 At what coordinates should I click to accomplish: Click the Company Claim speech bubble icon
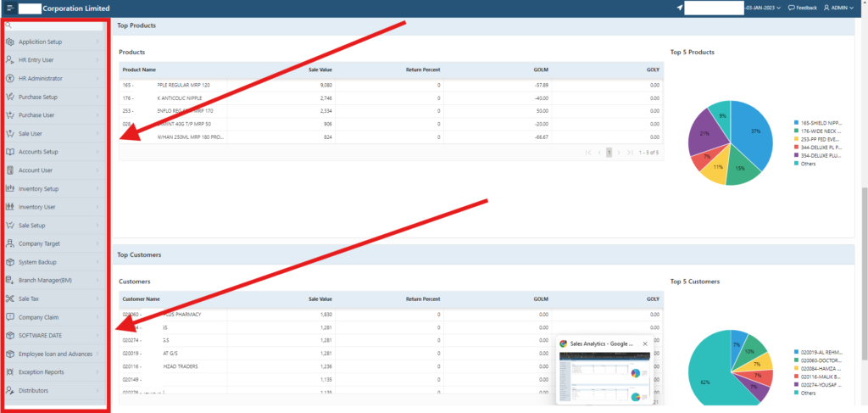click(10, 317)
